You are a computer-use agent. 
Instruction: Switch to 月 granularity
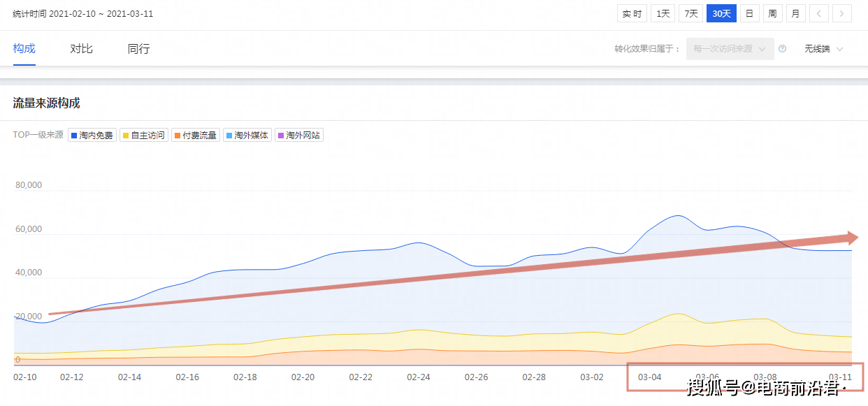tap(795, 13)
